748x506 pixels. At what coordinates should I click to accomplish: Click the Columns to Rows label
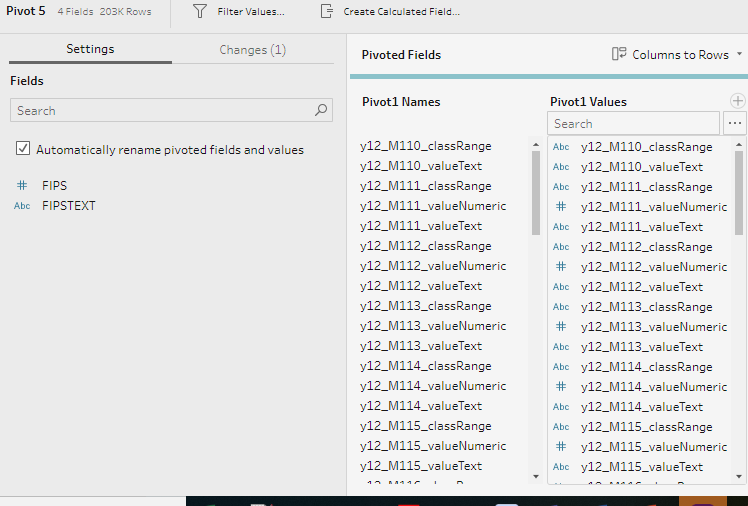680,55
